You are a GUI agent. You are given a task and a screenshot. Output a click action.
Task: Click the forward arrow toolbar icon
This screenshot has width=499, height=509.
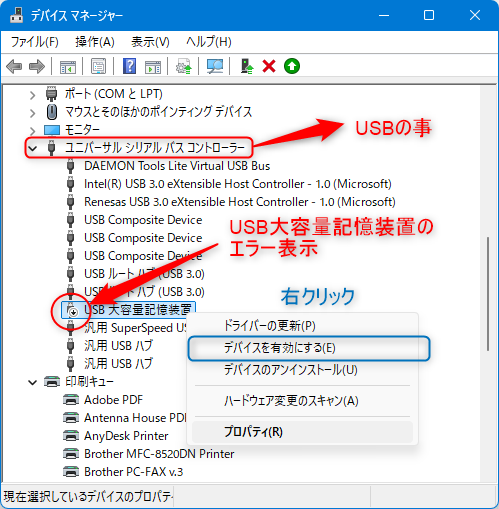coord(37,66)
